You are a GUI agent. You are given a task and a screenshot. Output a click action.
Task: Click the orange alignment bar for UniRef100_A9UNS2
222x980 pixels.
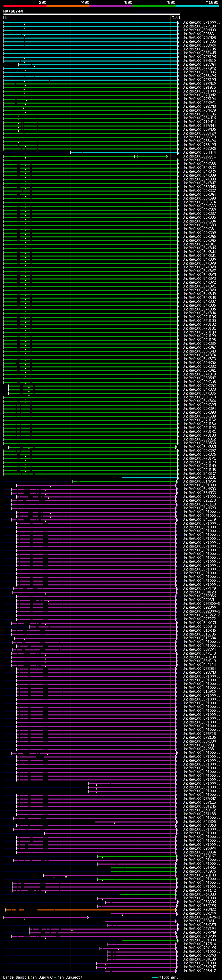click(x=91, y=910)
